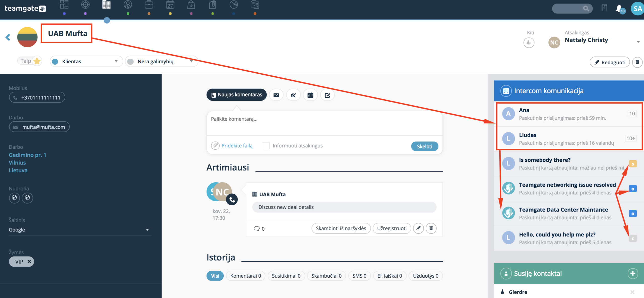This screenshot has width=644, height=298.
Task: Click the phone icon on activity avatar
Action: pos(232,200)
